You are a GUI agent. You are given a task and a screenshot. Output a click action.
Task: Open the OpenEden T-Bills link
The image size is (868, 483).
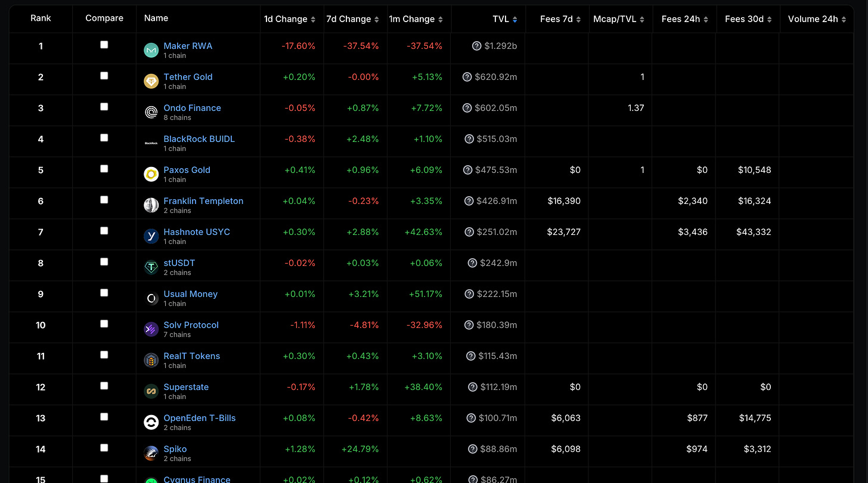pyautogui.click(x=200, y=418)
